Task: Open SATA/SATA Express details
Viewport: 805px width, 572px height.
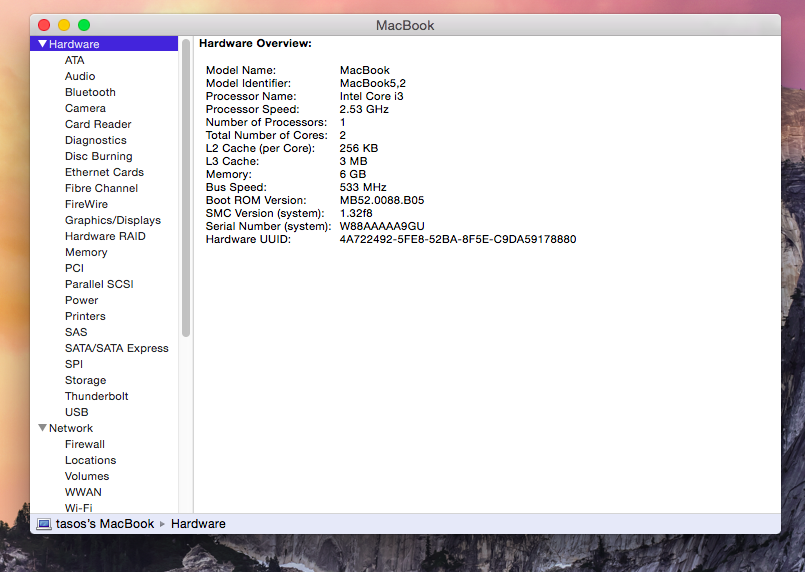Action: point(116,348)
